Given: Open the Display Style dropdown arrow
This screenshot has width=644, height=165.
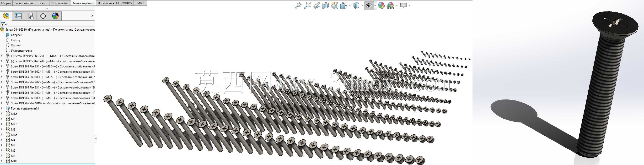Looking at the screenshot, I should tap(362, 5).
